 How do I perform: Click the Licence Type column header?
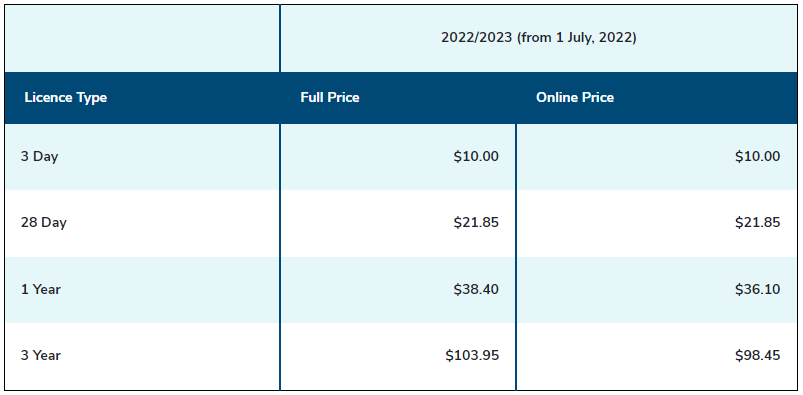coord(66,97)
